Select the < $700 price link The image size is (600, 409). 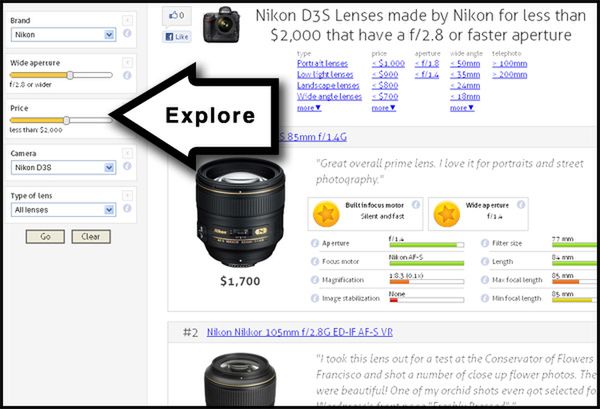pyautogui.click(x=385, y=97)
